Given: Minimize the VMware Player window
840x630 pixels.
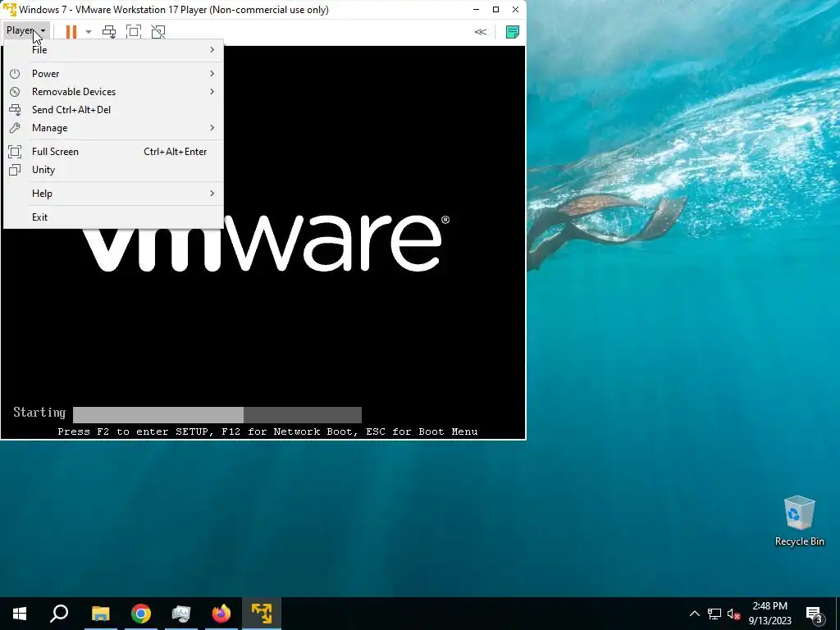Looking at the screenshot, I should point(477,10).
